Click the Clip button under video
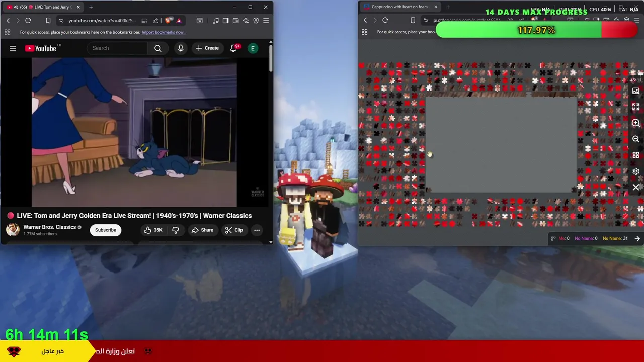The height and width of the screenshot is (362, 644). point(234,230)
